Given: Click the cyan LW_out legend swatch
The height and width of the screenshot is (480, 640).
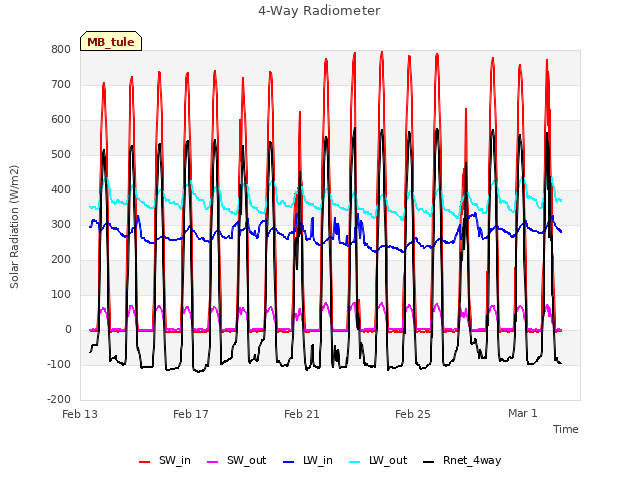Looking at the screenshot, I should [x=355, y=462].
